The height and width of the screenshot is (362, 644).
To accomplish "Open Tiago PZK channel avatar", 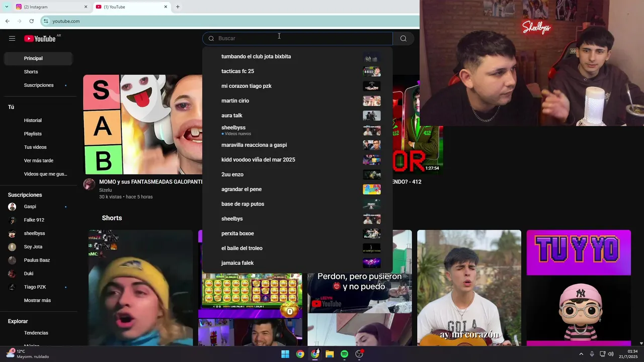I will [12, 287].
